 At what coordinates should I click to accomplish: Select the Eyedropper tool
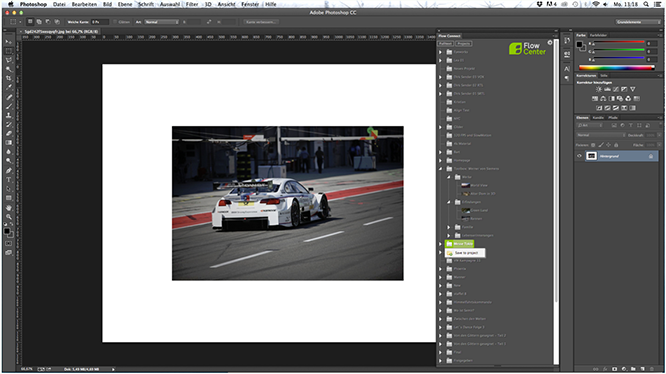[8, 87]
